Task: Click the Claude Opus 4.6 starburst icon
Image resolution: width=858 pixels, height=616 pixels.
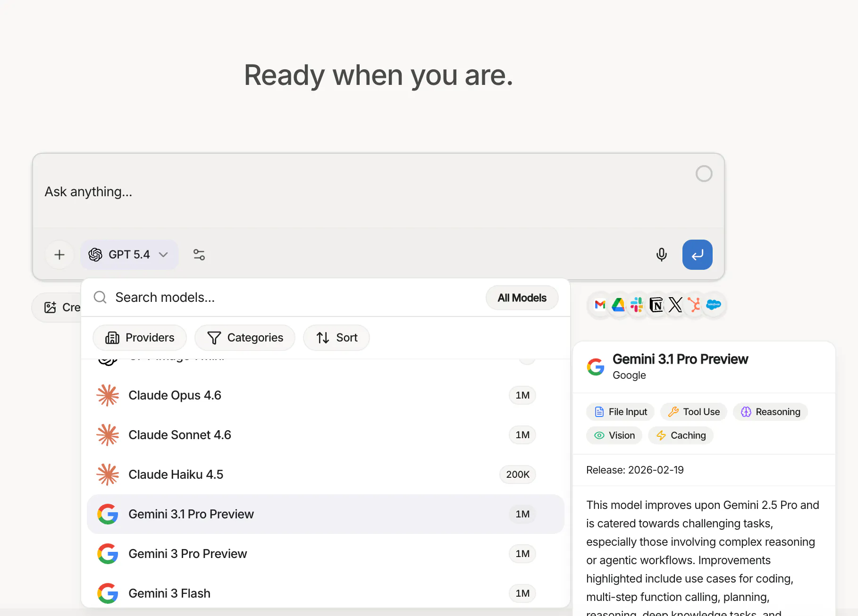Action: [108, 395]
